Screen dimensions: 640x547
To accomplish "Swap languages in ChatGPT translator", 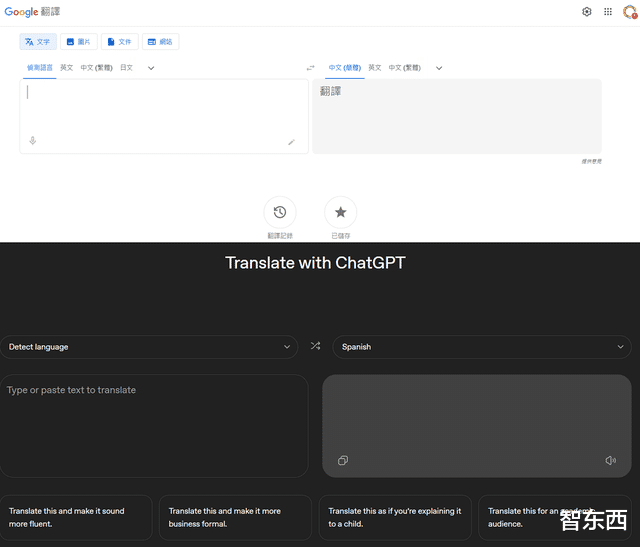I will pyautogui.click(x=315, y=346).
